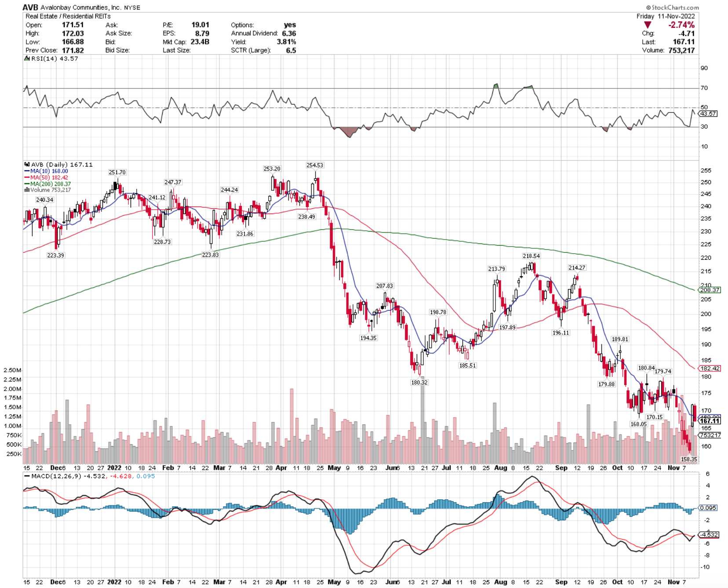
Task: Click the volume bars icon in the legend
Action: 27,190
